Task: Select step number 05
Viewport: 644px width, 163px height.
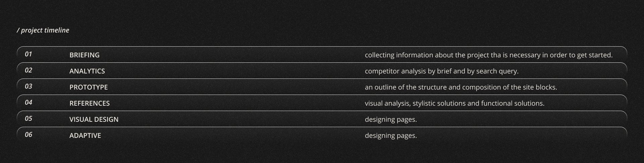Action: point(29,118)
